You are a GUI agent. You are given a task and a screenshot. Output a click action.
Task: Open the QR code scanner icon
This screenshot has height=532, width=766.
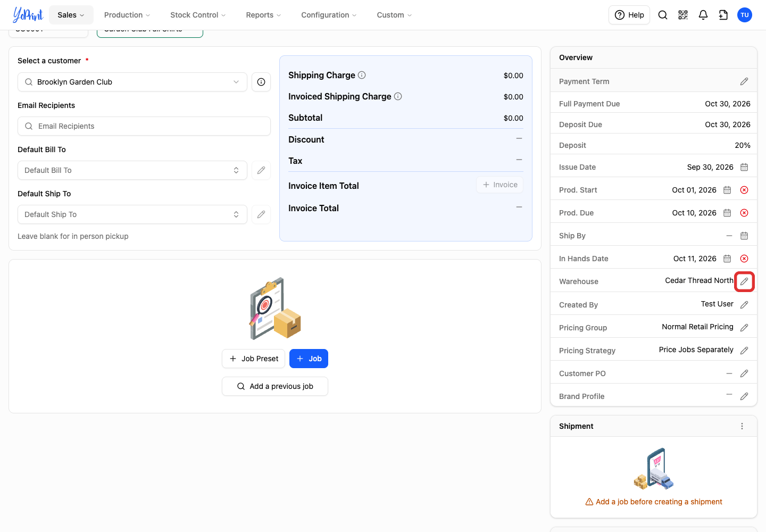click(683, 15)
